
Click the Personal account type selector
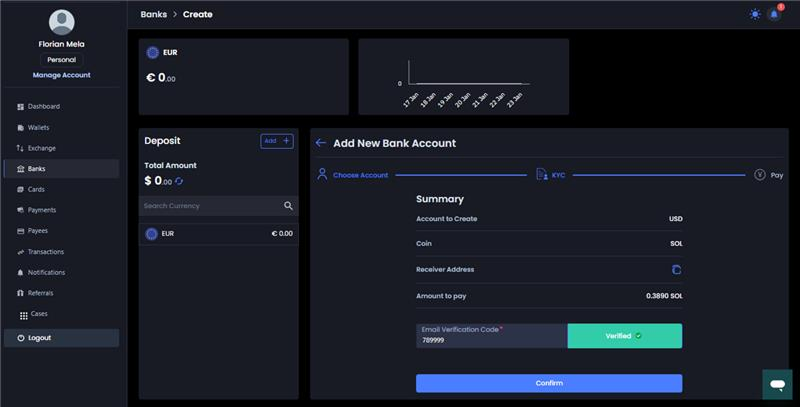tap(61, 60)
